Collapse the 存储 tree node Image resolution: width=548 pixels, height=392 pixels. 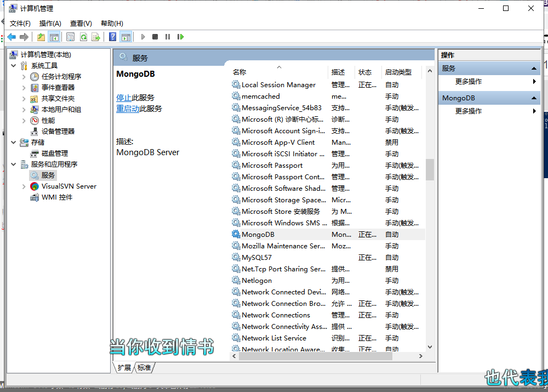click(x=13, y=143)
